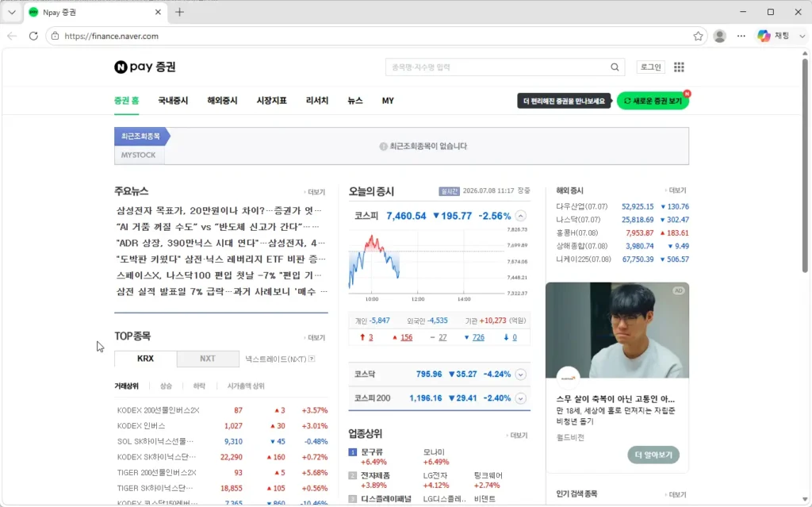Switch to 시가총액 상위 filter
The width and height of the screenshot is (812, 507).
click(246, 386)
